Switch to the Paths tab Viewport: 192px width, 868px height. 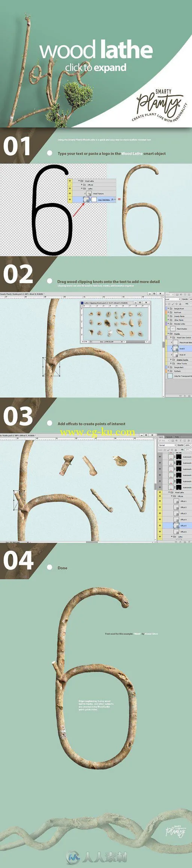(177, 437)
